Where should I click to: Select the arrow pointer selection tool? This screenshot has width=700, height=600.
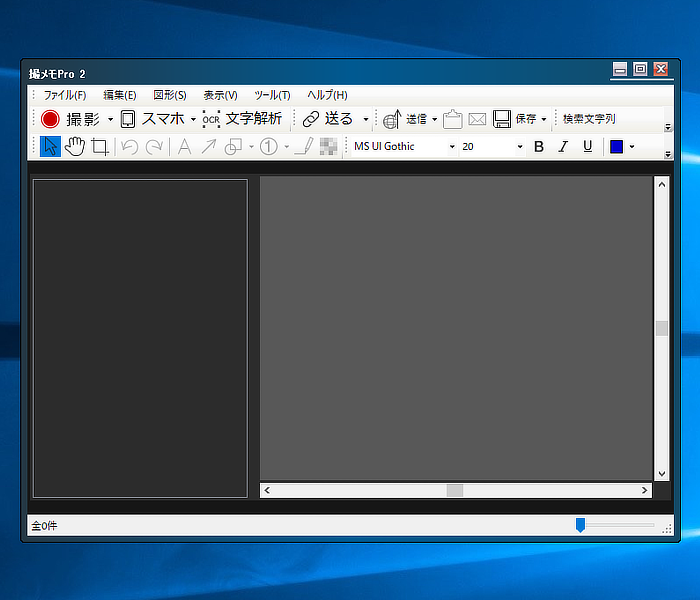(50, 146)
